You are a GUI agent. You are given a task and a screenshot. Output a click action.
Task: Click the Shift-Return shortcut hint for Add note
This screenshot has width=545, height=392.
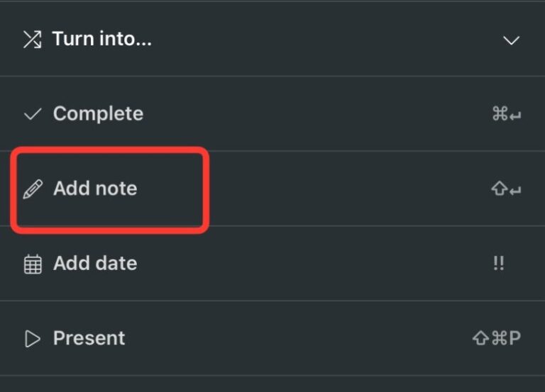(506, 189)
